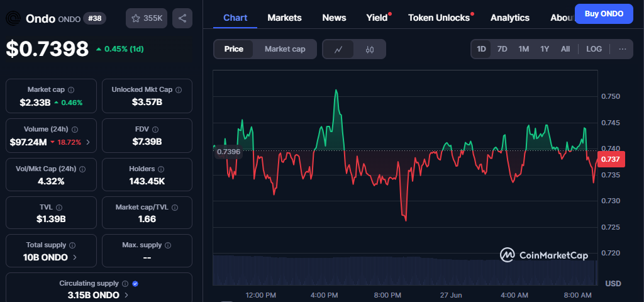
Task: Open the share icon button
Action: point(182,18)
